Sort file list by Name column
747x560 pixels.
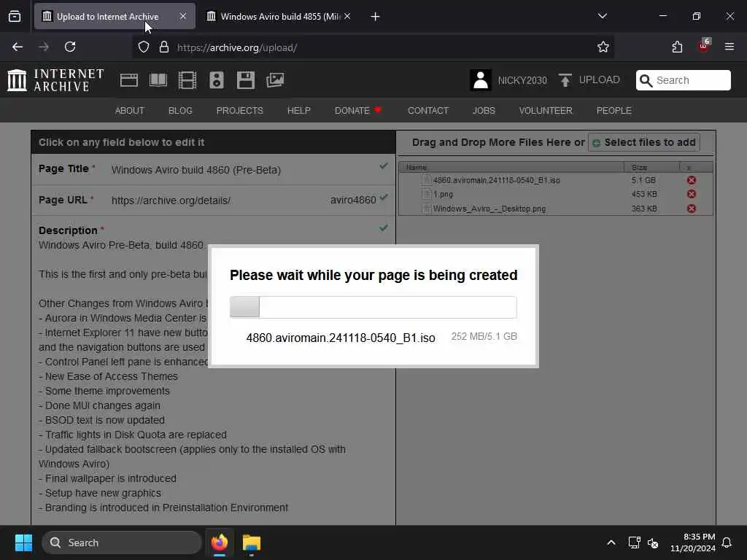pos(511,167)
